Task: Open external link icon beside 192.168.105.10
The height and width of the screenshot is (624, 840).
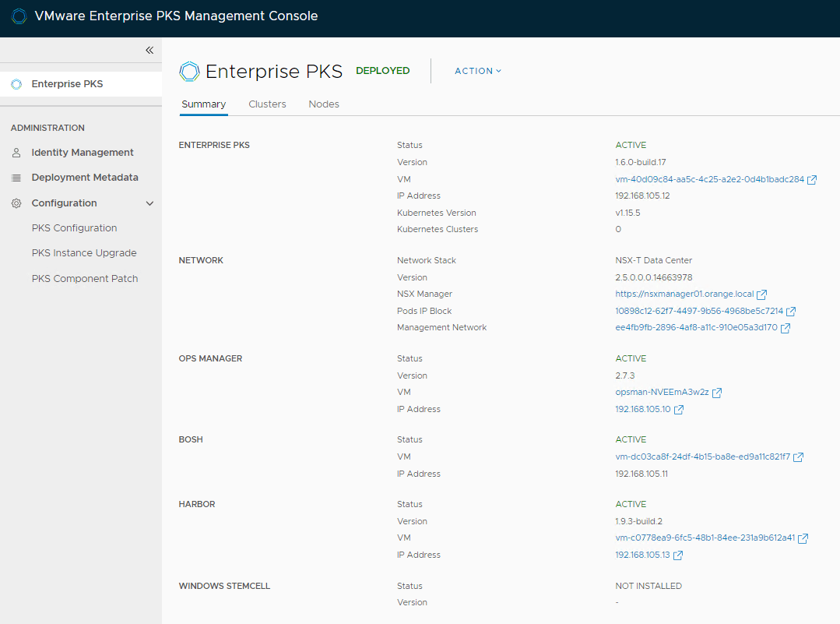Action: tap(679, 410)
